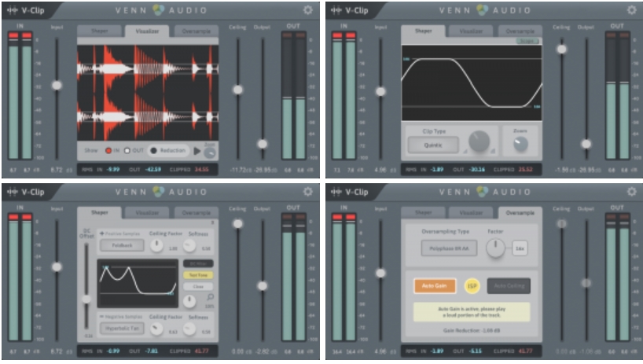Click the Positive Samples Ceiling Factor knob
Screen dimensions: 643x364
[156, 245]
